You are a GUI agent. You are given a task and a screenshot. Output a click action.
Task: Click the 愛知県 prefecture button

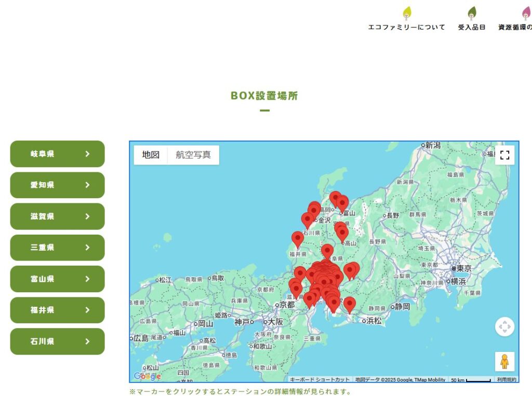pos(57,185)
